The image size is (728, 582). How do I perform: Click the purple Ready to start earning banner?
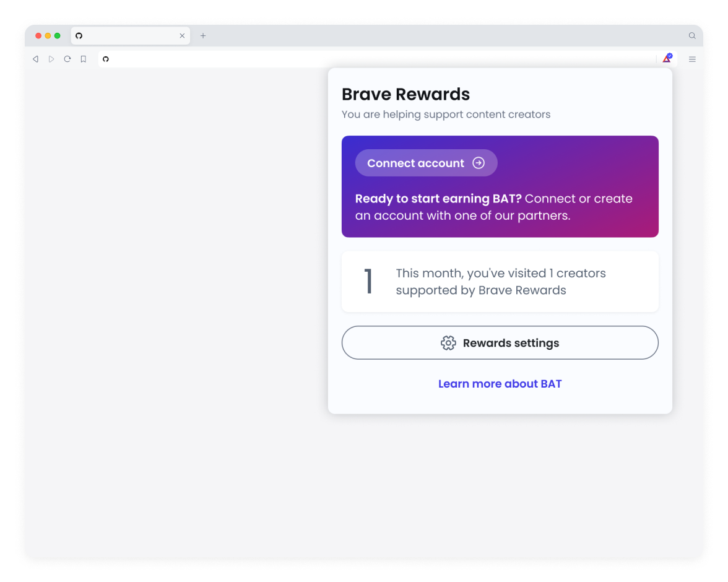(500, 186)
